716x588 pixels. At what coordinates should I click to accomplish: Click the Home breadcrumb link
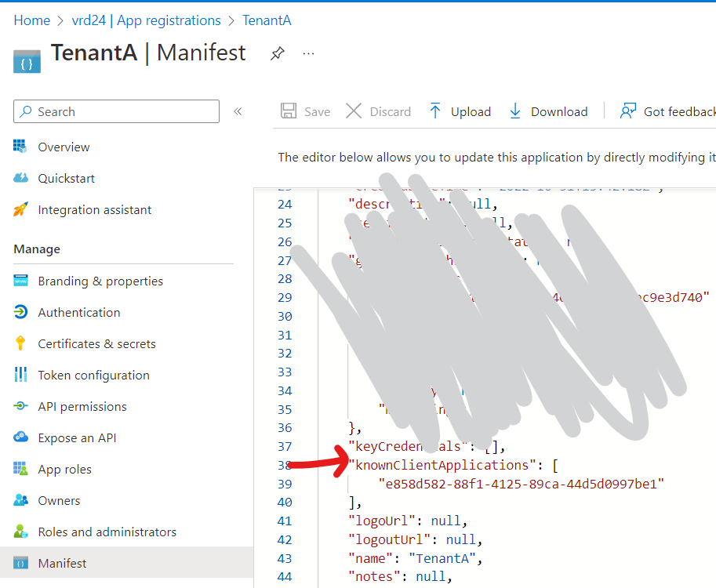32,20
